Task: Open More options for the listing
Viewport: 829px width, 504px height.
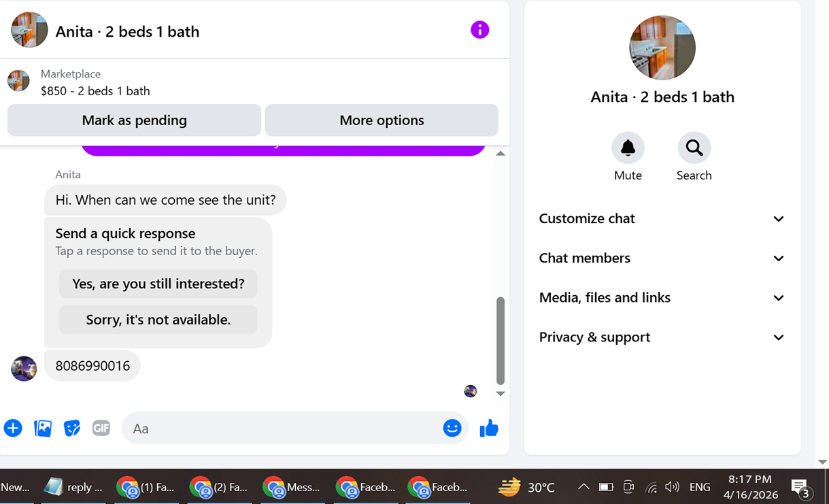Action: (382, 120)
